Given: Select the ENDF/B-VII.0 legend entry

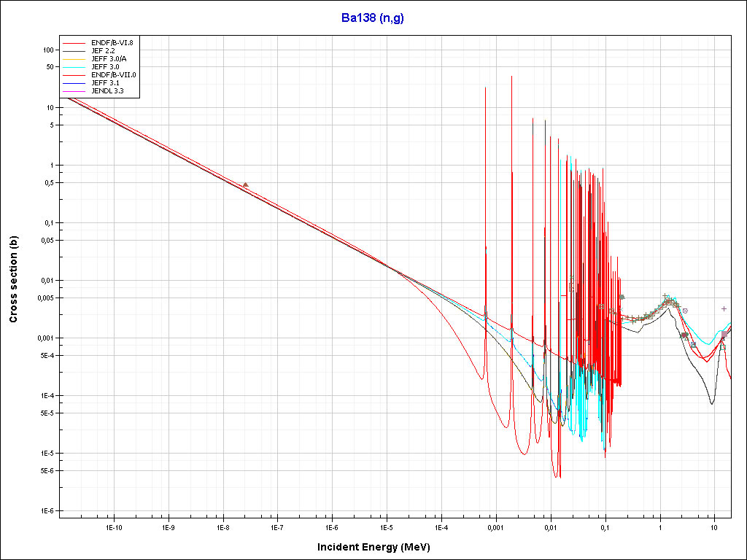Looking at the screenshot, I should 113,75.
